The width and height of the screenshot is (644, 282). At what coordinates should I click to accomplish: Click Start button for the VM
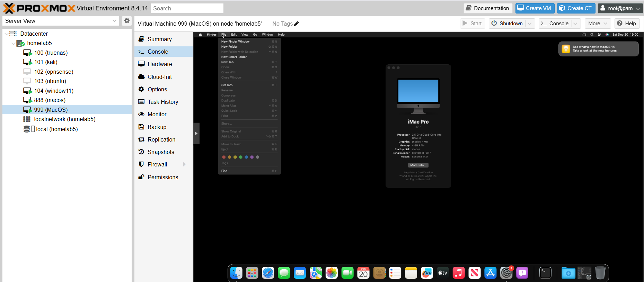tap(472, 24)
